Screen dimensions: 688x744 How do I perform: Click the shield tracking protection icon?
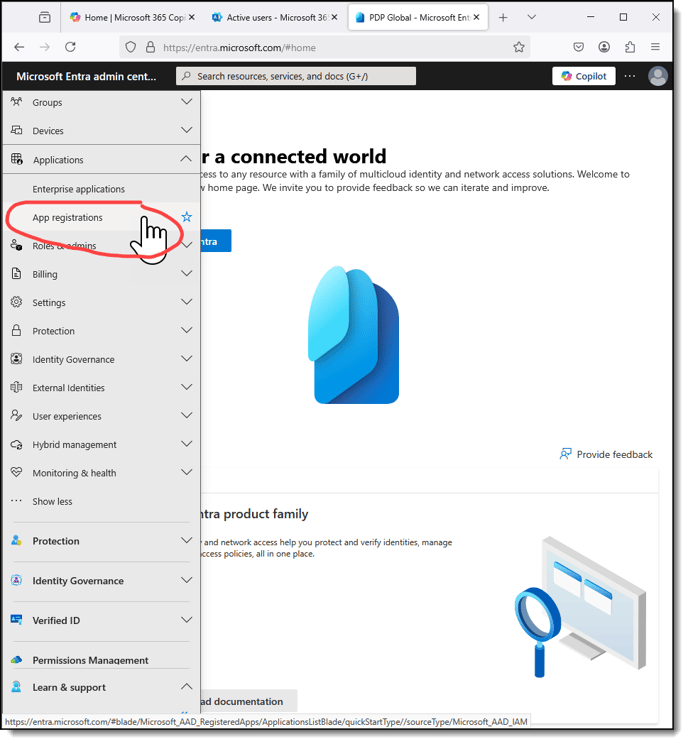pyautogui.click(x=130, y=47)
